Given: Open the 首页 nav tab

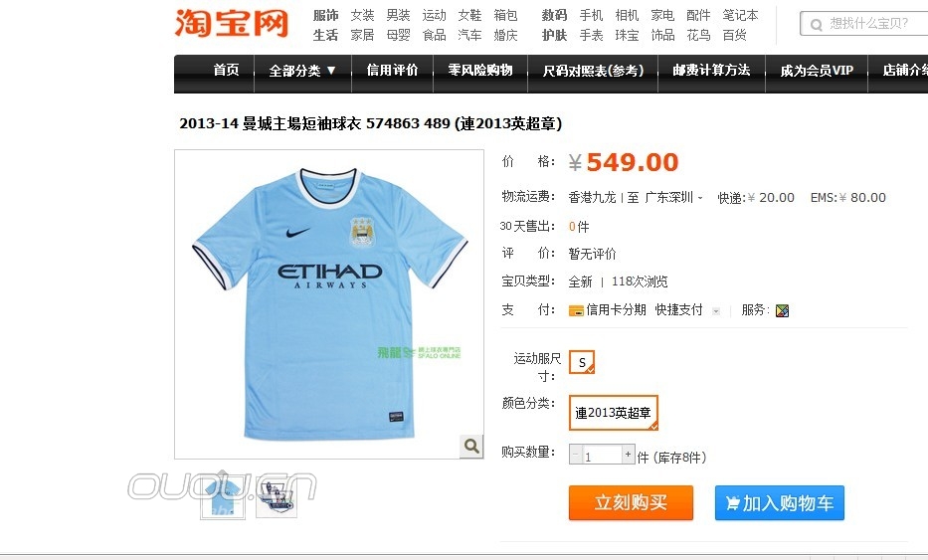Looking at the screenshot, I should (x=226, y=70).
